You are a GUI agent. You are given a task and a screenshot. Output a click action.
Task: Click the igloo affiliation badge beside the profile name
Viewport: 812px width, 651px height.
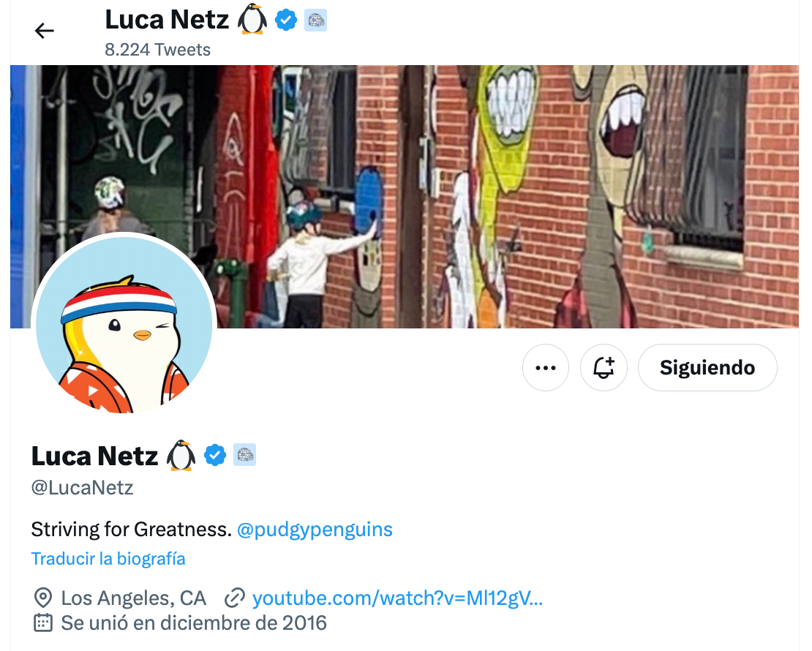(244, 455)
